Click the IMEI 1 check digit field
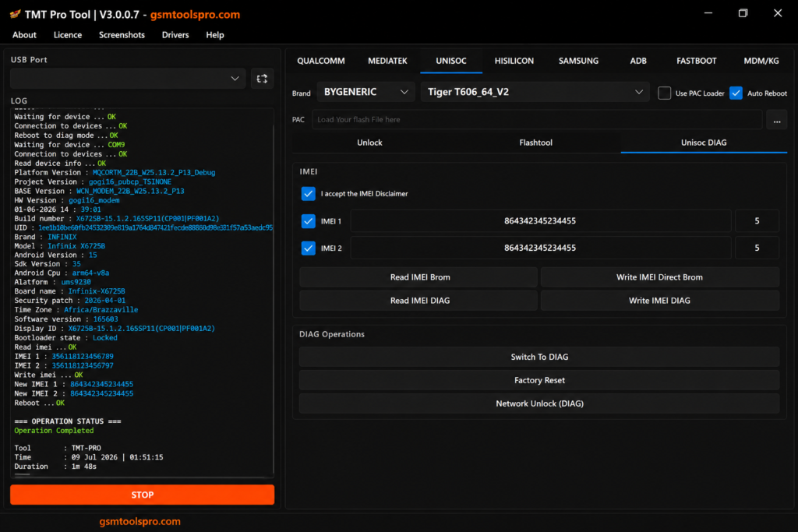This screenshot has width=798, height=532. (x=757, y=221)
